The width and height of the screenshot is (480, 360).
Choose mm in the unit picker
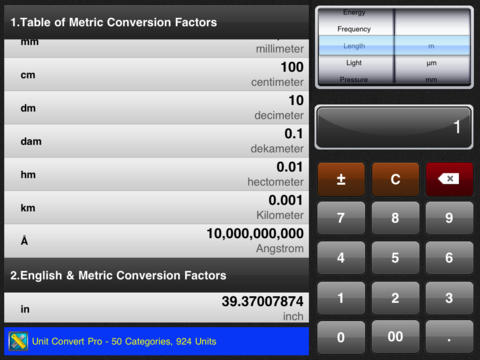[x=431, y=79]
